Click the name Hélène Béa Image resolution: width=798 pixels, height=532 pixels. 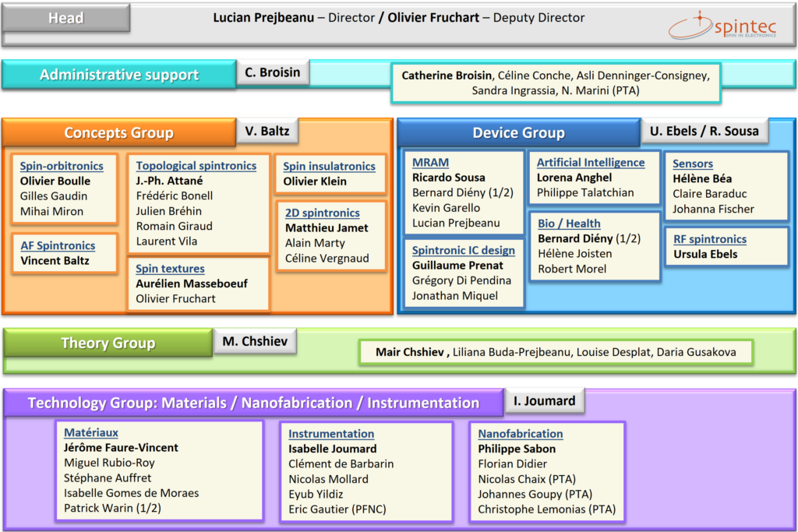(x=702, y=179)
